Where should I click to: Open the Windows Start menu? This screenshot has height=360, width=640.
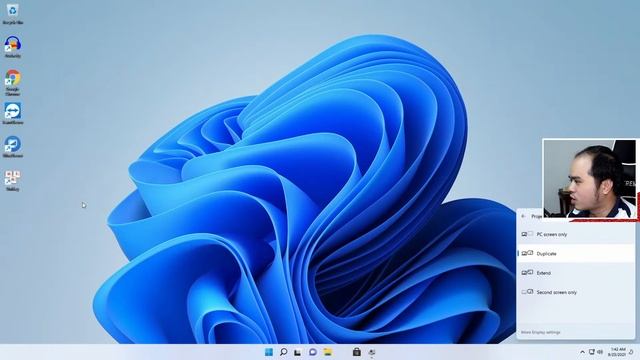pyautogui.click(x=269, y=352)
